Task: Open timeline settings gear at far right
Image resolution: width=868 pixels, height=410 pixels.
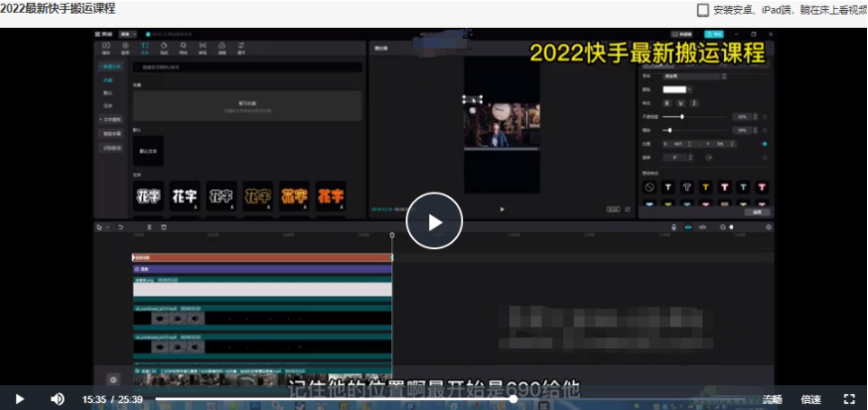Action: 769,227
